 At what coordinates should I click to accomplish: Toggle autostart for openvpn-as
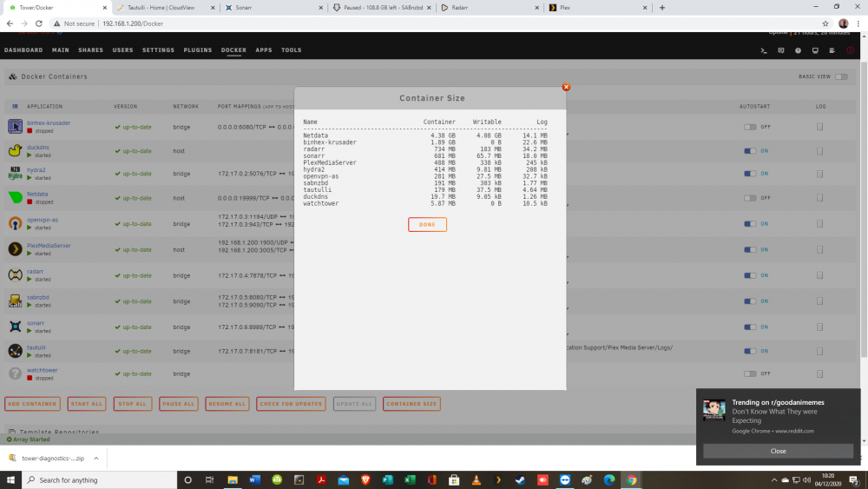tap(750, 224)
